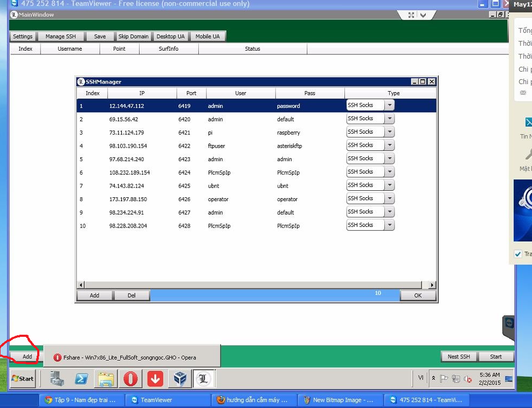Viewport: 532px width, 408px height.
Task: Confirm SSHManager with OK button
Action: (x=418, y=295)
